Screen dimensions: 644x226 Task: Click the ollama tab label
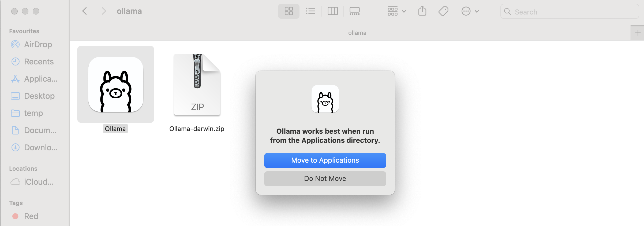pyautogui.click(x=357, y=33)
